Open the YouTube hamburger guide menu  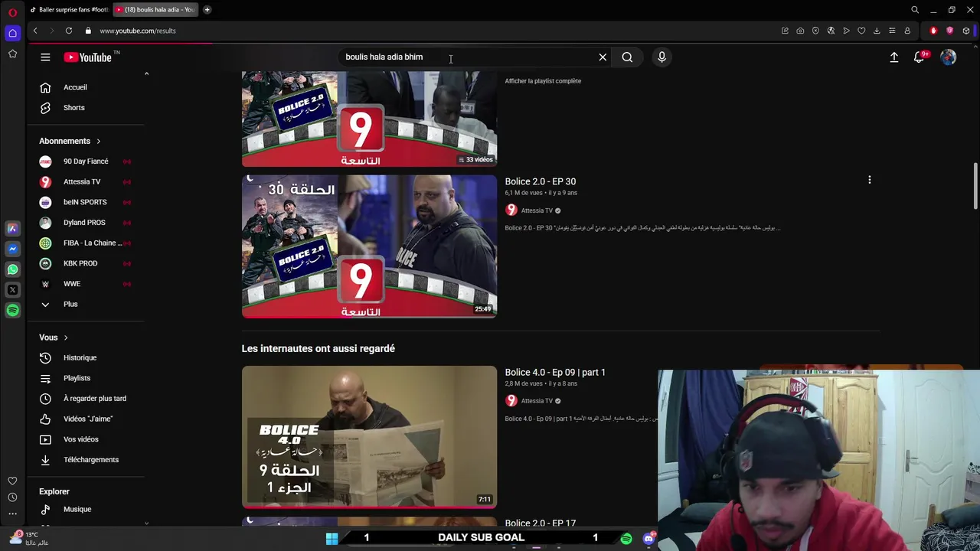tap(45, 57)
